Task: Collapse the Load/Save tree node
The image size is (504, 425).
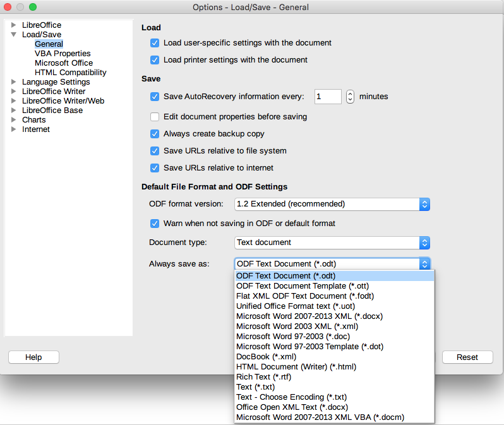Action: click(x=14, y=35)
